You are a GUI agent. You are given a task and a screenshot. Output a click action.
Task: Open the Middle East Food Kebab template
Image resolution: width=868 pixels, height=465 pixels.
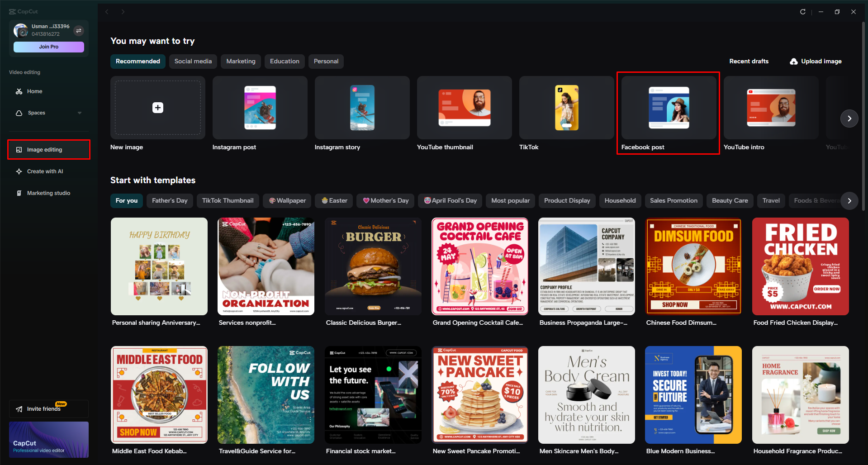[x=159, y=395]
